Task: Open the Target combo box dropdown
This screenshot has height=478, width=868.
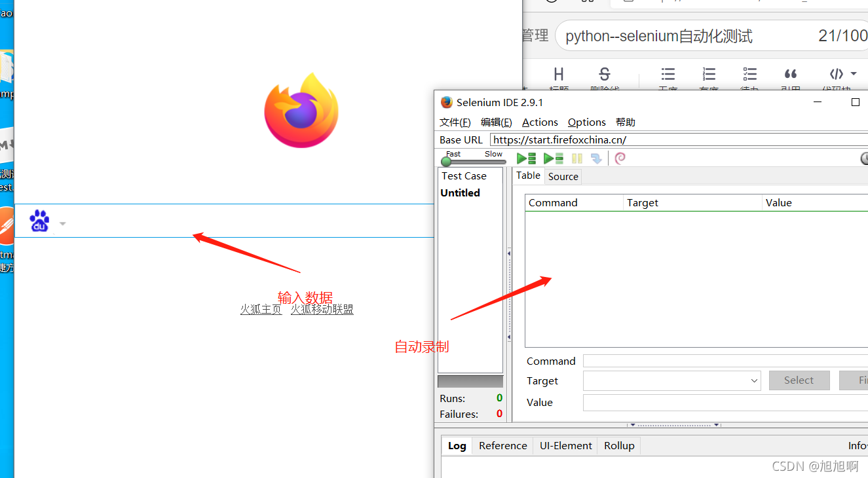Action: click(754, 380)
